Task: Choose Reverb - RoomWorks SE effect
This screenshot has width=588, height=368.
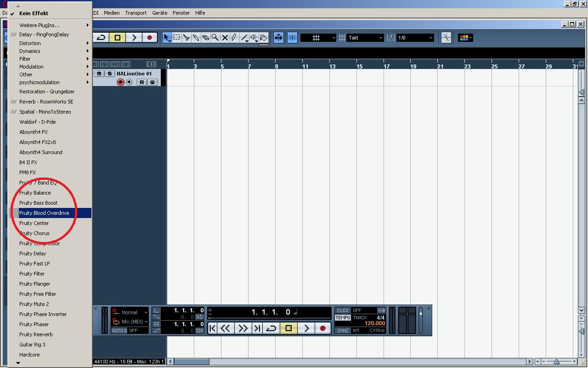Action: pyautogui.click(x=50, y=102)
